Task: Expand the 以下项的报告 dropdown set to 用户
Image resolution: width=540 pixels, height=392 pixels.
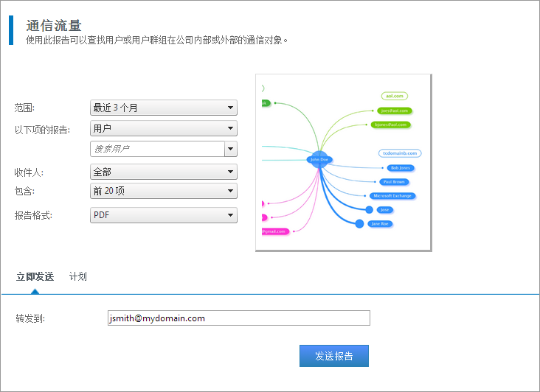Action: coord(163,128)
